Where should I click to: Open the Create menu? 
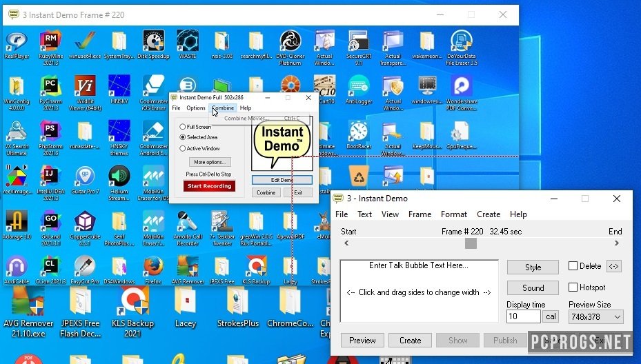point(489,214)
